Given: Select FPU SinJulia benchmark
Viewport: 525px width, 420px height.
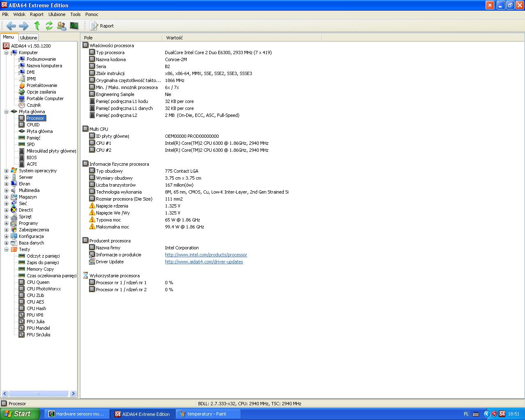Looking at the screenshot, I should click(x=39, y=335).
